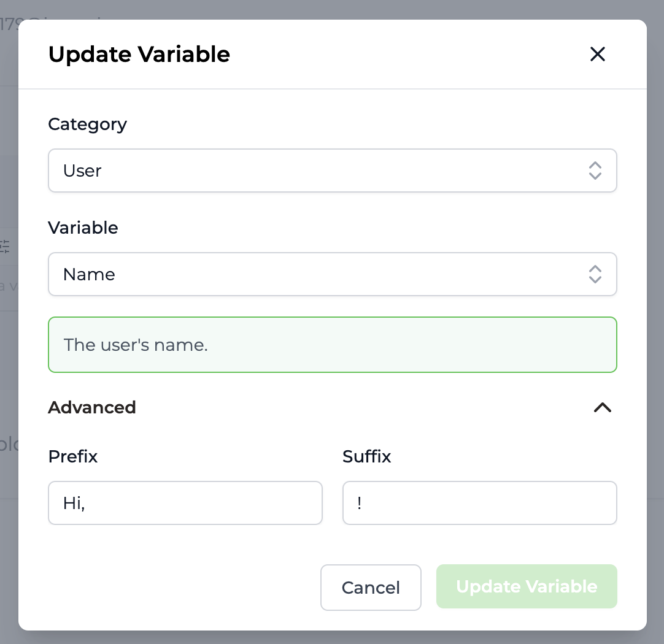Image resolution: width=664 pixels, height=644 pixels.
Task: Focus the Prefix field containing "Hi,"
Action: pyautogui.click(x=185, y=503)
